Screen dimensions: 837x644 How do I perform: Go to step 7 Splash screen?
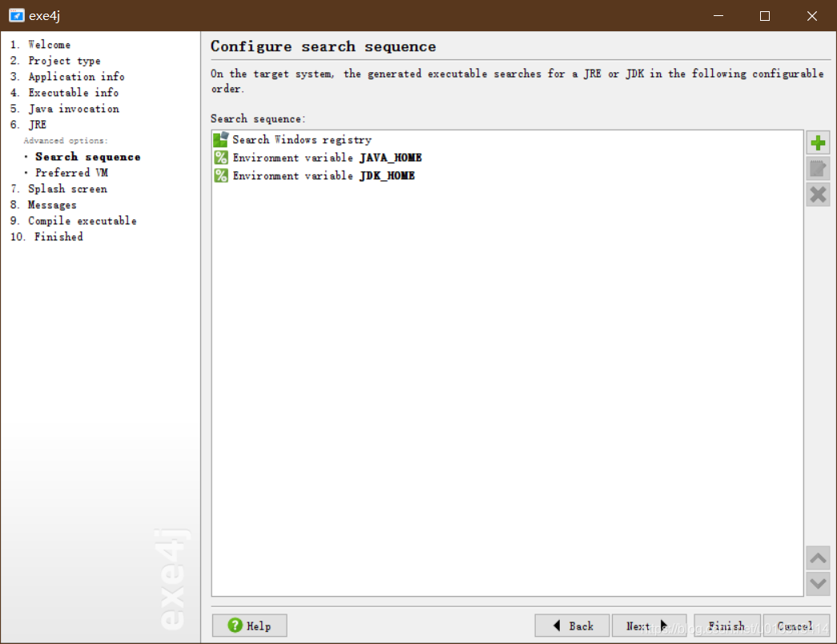(x=58, y=189)
